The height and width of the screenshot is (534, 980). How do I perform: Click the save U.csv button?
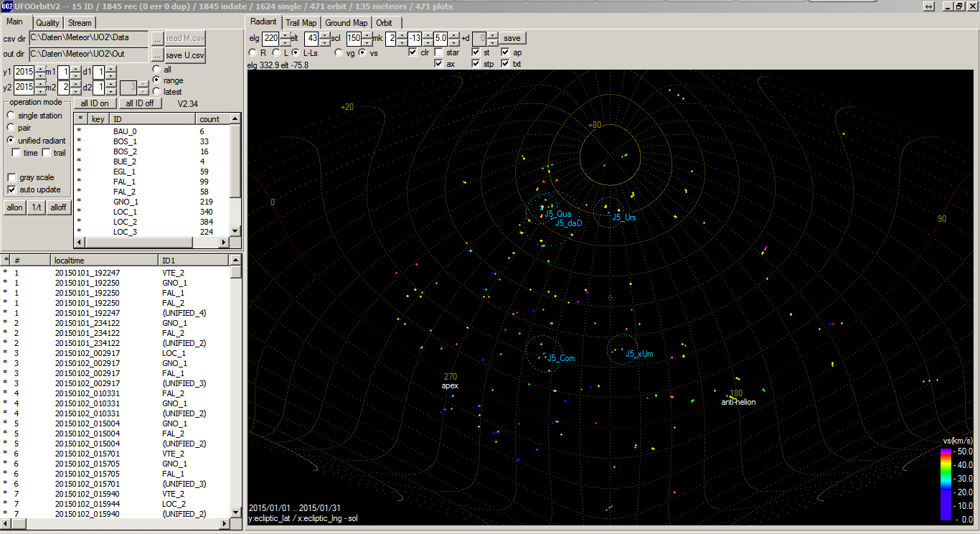(185, 55)
